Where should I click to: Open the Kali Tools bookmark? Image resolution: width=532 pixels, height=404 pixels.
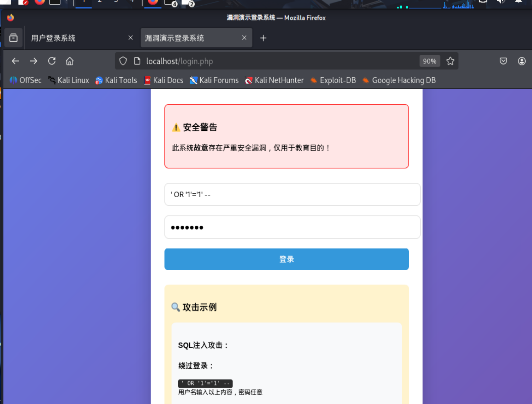[116, 80]
